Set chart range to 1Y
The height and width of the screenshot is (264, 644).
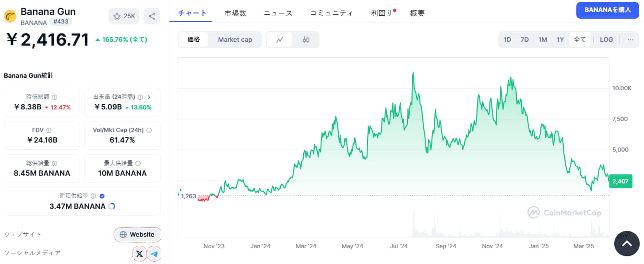(x=560, y=39)
